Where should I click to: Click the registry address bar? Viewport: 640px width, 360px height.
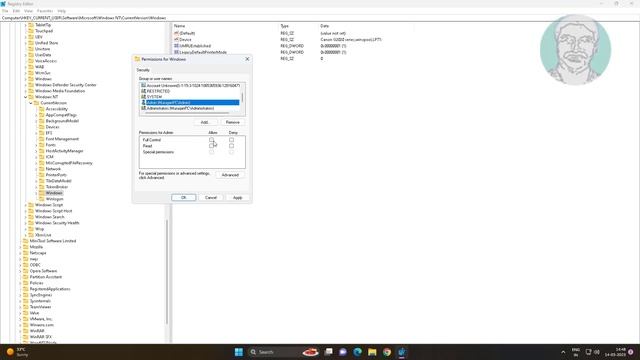point(320,18)
